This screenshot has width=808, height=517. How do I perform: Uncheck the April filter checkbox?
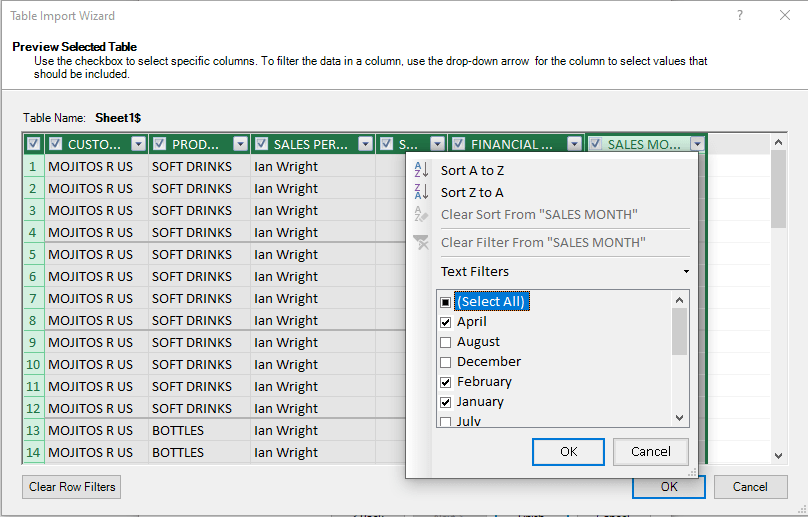446,322
